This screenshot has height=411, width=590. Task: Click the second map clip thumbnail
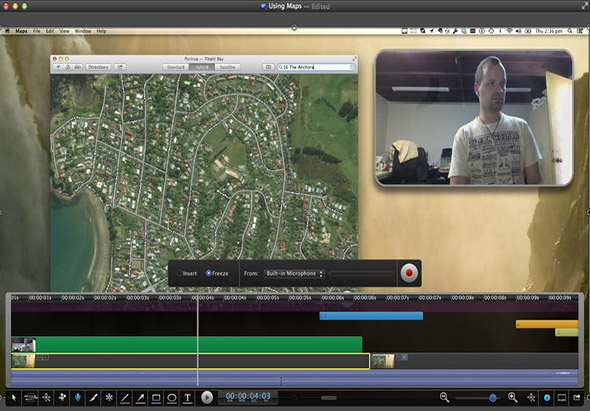383,361
